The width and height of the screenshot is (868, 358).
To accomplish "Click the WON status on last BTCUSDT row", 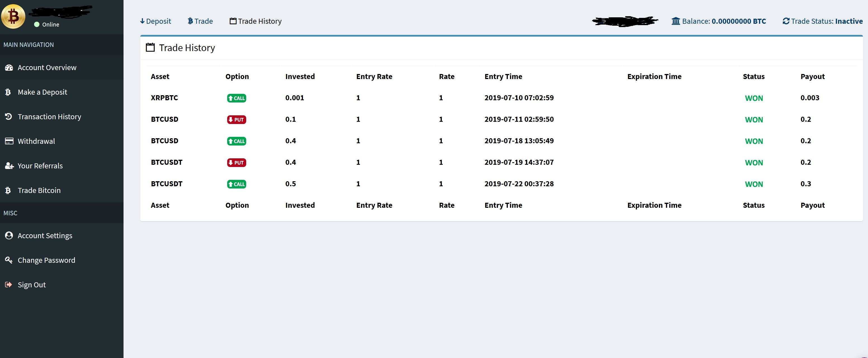I will click(x=754, y=184).
